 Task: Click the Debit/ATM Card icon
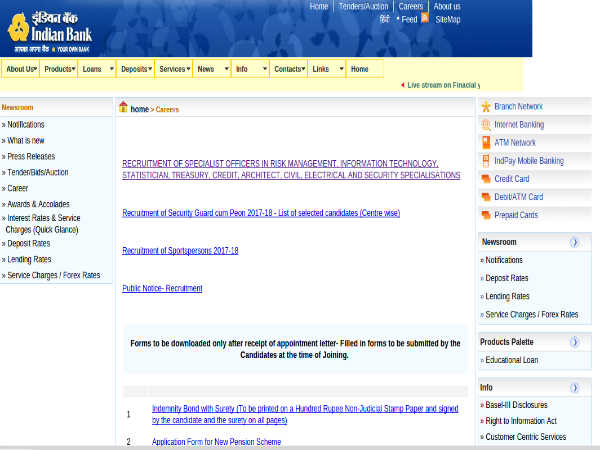click(486, 197)
